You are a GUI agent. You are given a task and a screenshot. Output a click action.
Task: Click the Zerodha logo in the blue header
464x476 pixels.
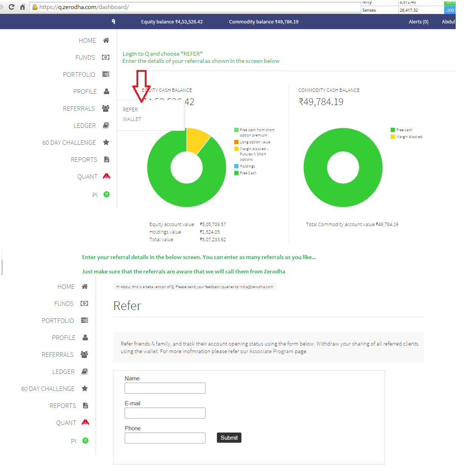(113, 22)
